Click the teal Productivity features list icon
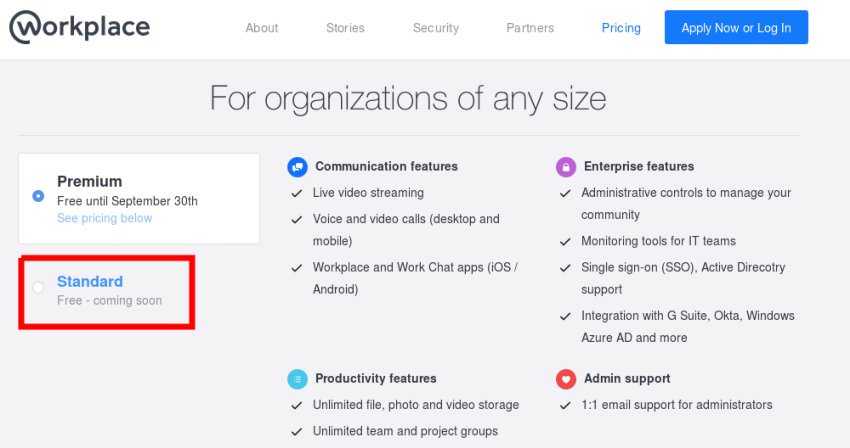The width and height of the screenshot is (850, 448). tap(297, 379)
